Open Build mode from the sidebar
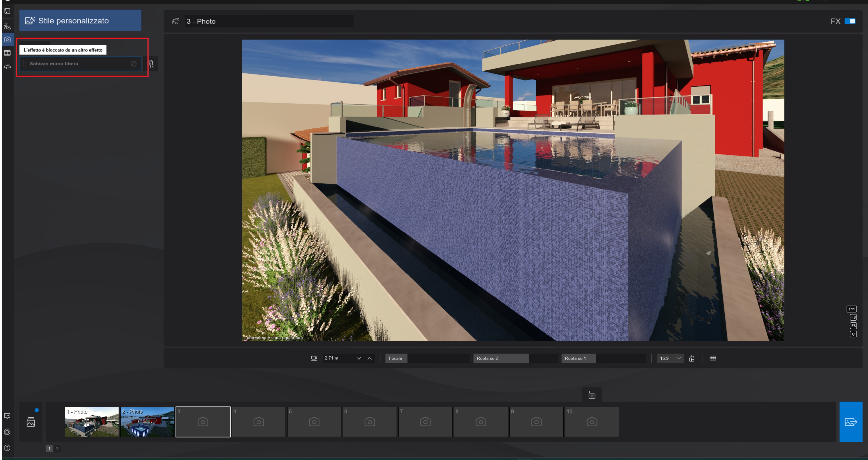868x460 pixels. click(x=7, y=26)
